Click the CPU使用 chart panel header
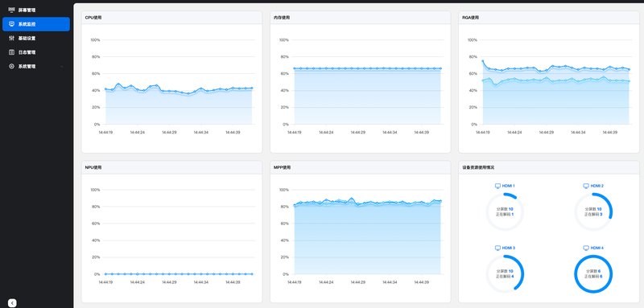The image size is (644, 308). coord(171,18)
